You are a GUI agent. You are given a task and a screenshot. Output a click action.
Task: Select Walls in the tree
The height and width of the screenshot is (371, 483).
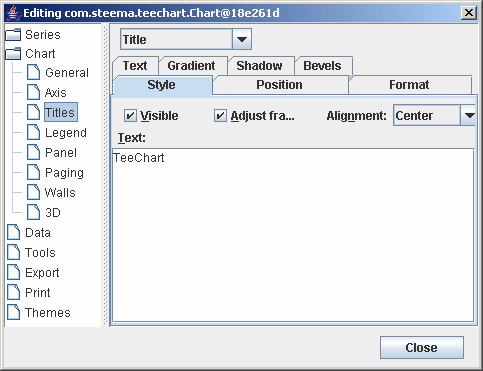coord(60,193)
